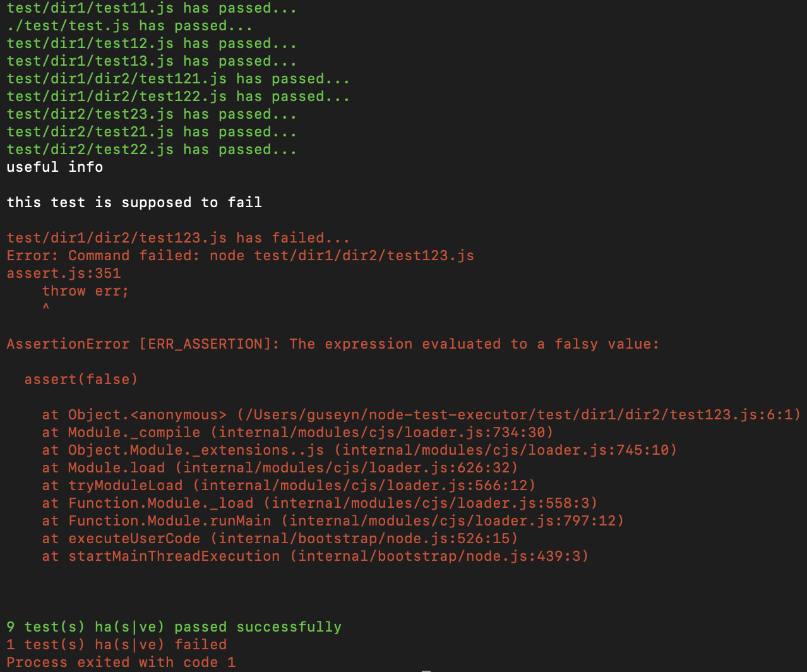This screenshot has width=807, height=672.
Task: Click the '9 test(s) passed successfully' summary
Action: [x=174, y=627]
